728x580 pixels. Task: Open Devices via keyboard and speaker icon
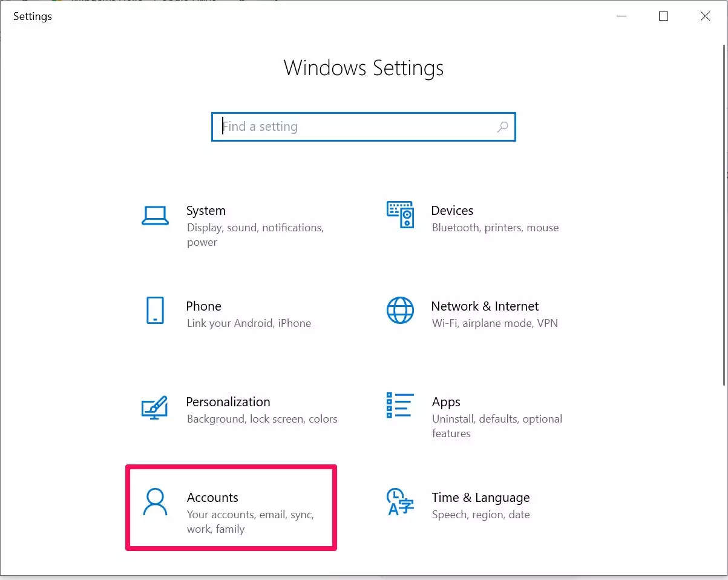point(400,214)
